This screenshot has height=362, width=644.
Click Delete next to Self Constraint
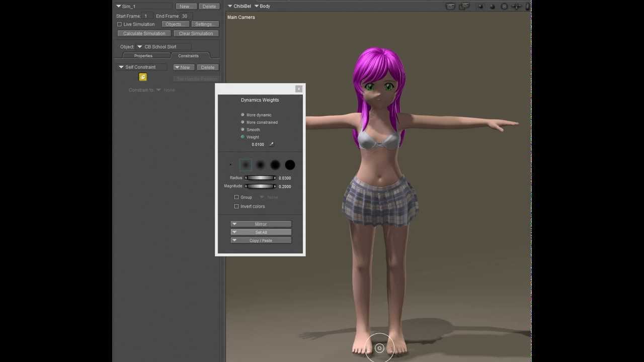click(x=208, y=67)
